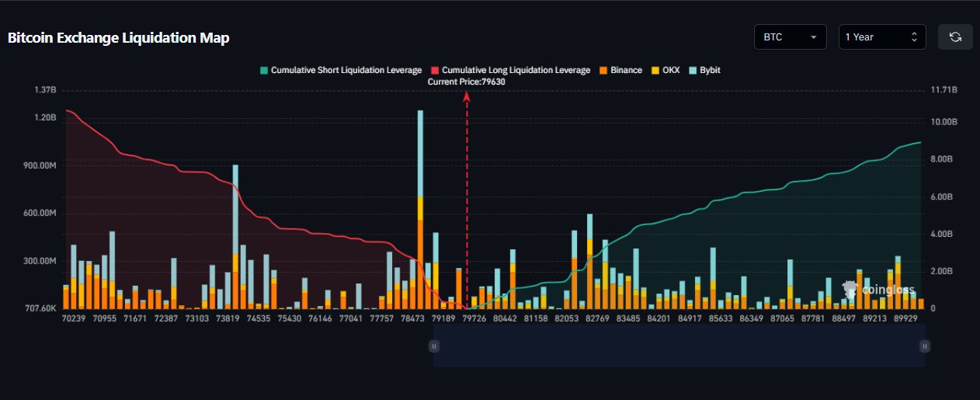Click x-axis label 85633
This screenshot has height=400, width=980.
click(x=720, y=318)
